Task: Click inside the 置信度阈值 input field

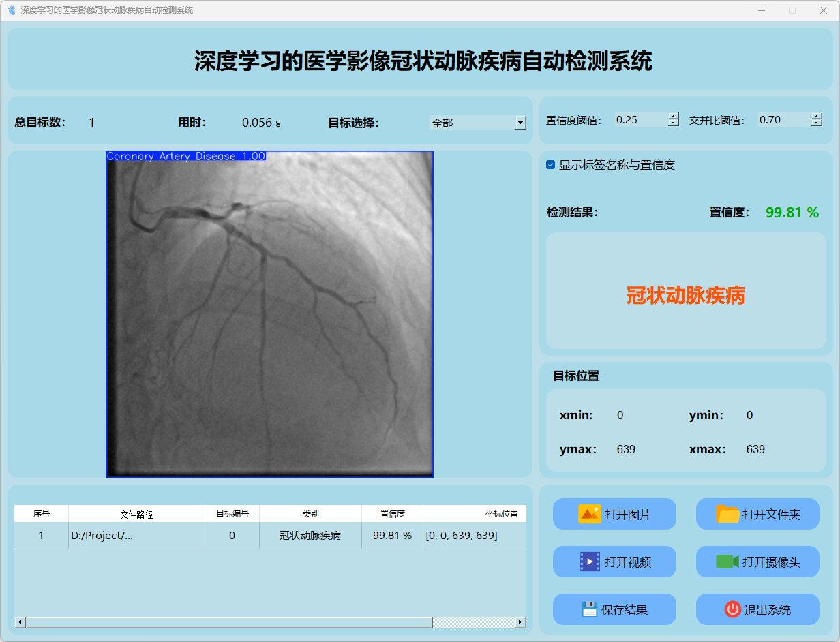Action: tap(640, 120)
